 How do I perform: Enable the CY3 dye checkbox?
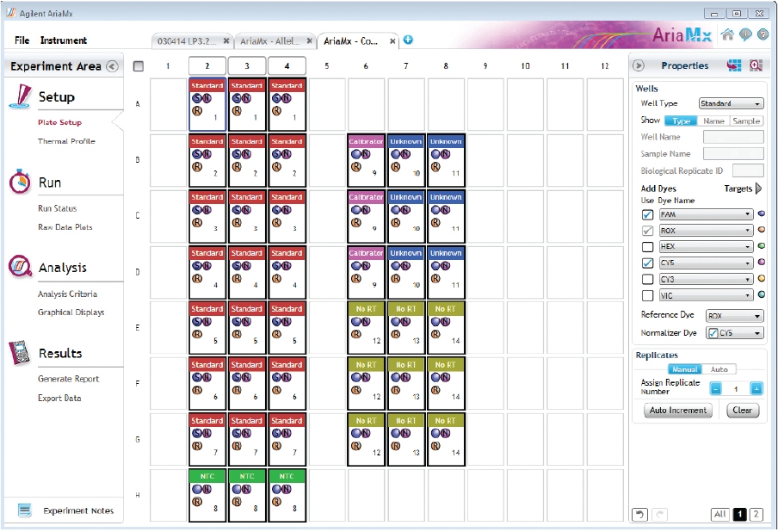coord(647,279)
